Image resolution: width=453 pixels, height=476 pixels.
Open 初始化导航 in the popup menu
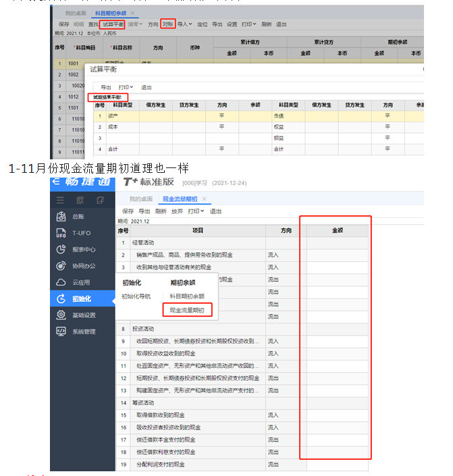[136, 296]
